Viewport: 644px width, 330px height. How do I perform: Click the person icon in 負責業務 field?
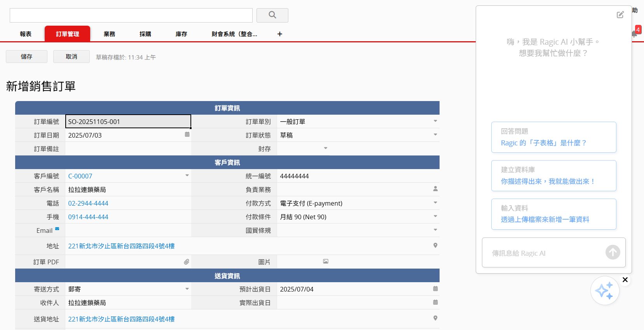tap(435, 189)
